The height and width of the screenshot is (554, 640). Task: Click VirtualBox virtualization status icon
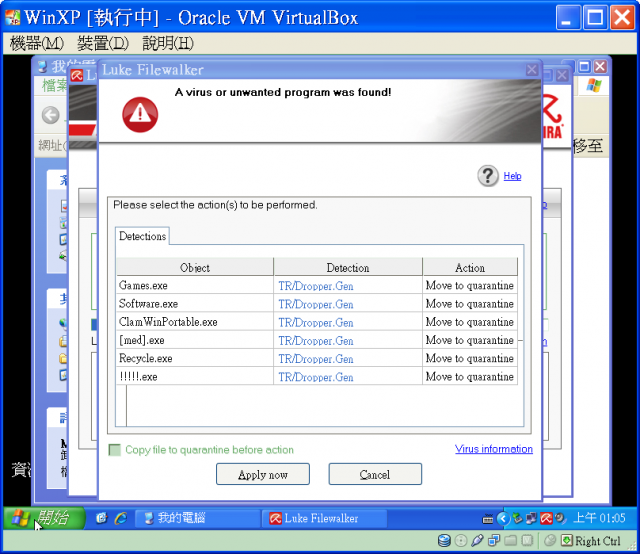point(527,541)
